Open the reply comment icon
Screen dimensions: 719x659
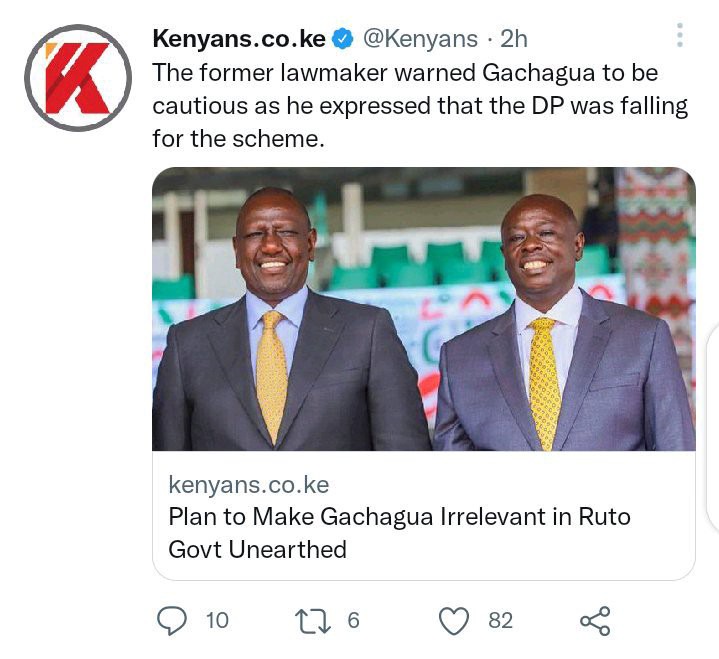172,620
